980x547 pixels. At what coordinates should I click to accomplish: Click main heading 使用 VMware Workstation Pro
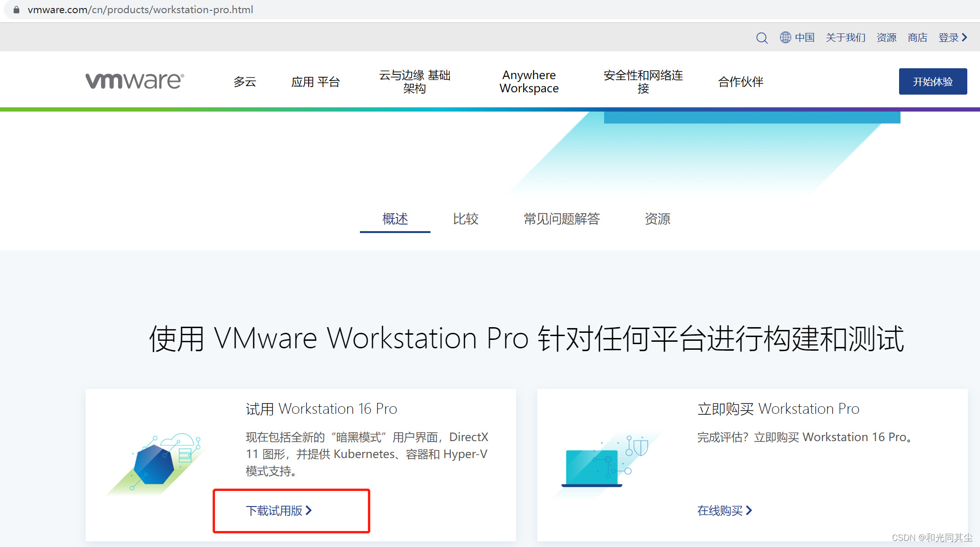tap(526, 338)
